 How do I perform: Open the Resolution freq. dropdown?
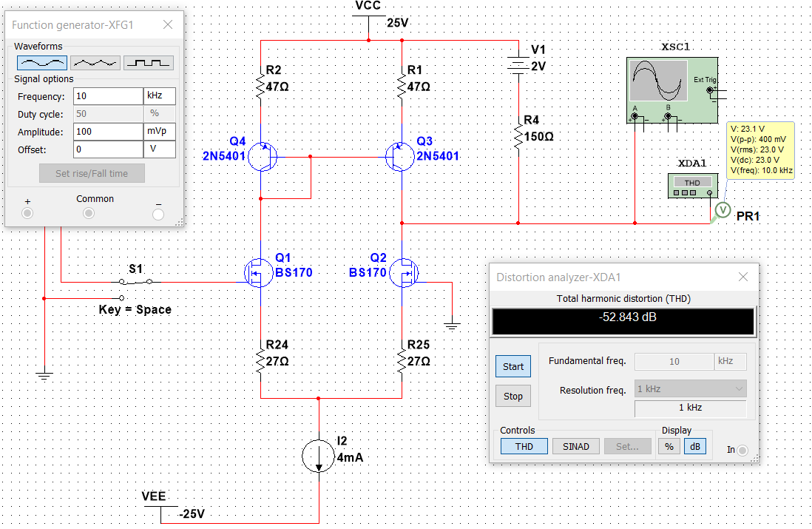(690, 388)
